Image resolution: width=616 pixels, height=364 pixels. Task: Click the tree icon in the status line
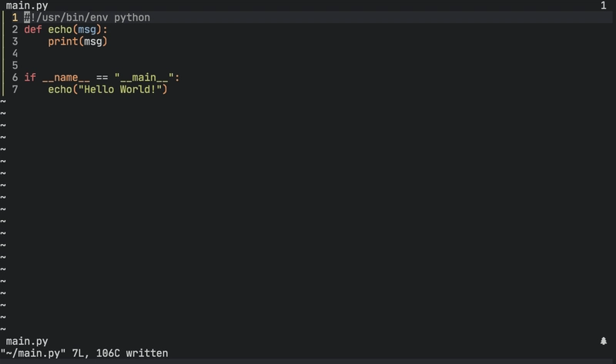(604, 341)
